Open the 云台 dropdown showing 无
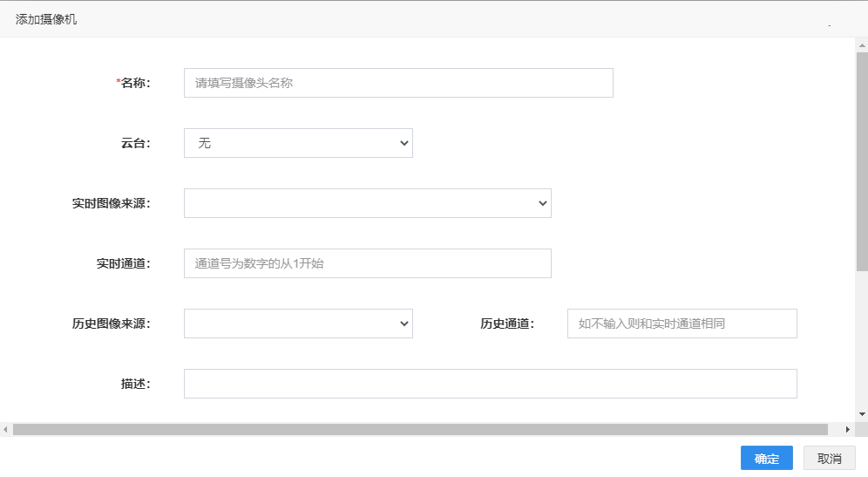868x477 pixels. [x=298, y=143]
